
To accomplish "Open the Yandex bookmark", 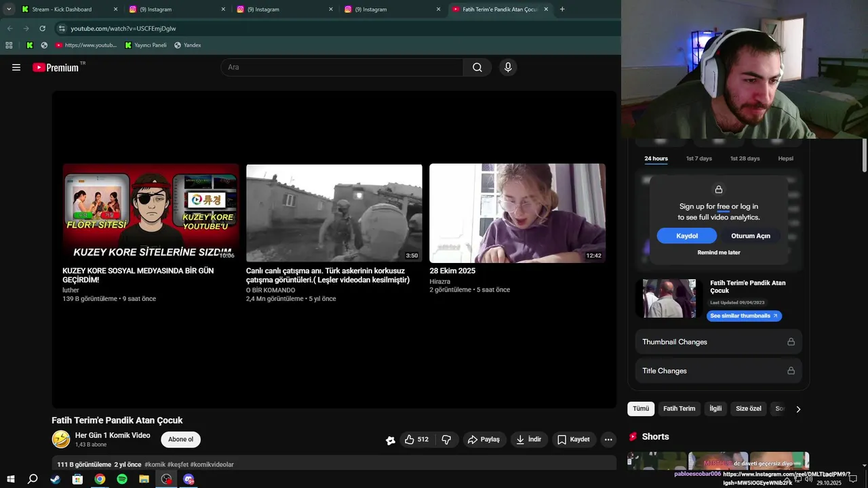I will [x=188, y=45].
